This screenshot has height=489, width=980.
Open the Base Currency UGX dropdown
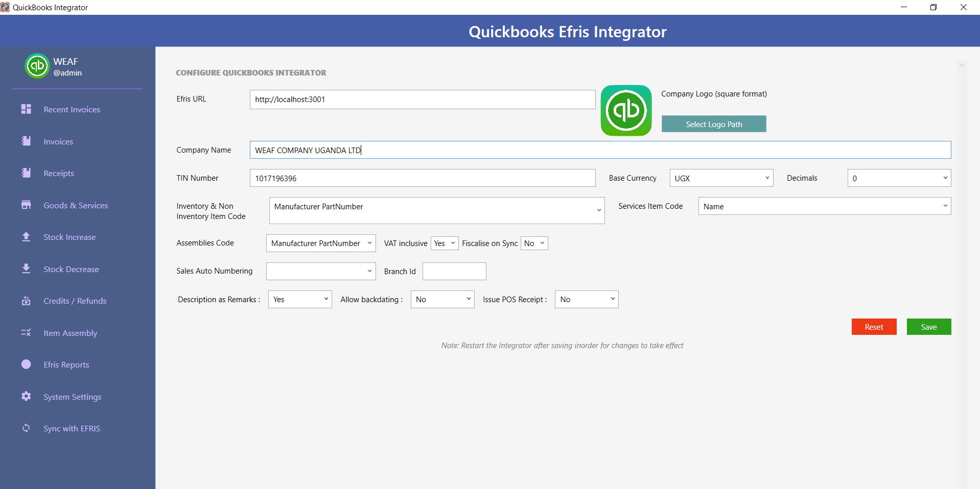click(721, 178)
